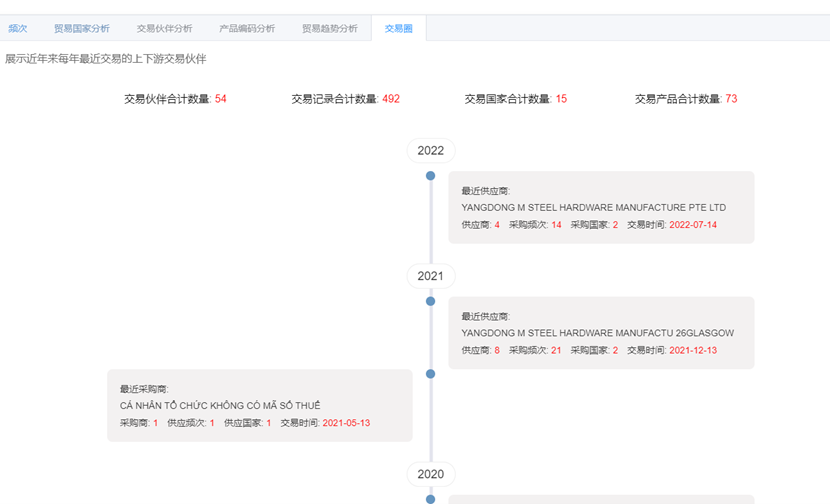This screenshot has width=830, height=504.
Task: Click the 2022 year marker
Action: click(x=430, y=150)
